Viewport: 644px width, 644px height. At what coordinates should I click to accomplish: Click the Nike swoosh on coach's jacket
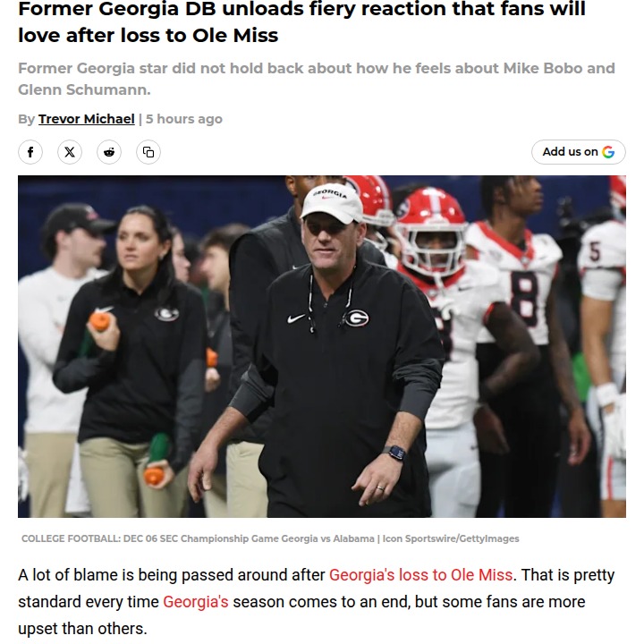(x=298, y=318)
